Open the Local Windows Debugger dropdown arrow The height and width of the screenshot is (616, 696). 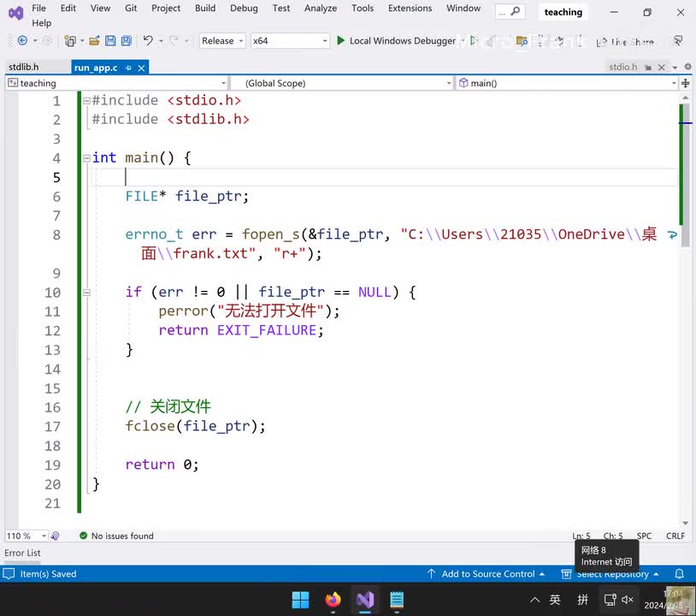click(x=463, y=41)
